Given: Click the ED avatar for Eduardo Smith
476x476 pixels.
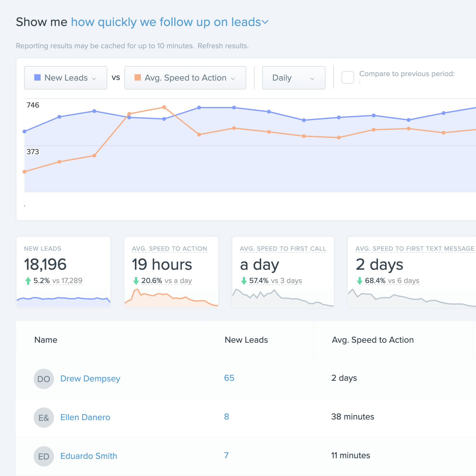Looking at the screenshot, I should (x=44, y=456).
